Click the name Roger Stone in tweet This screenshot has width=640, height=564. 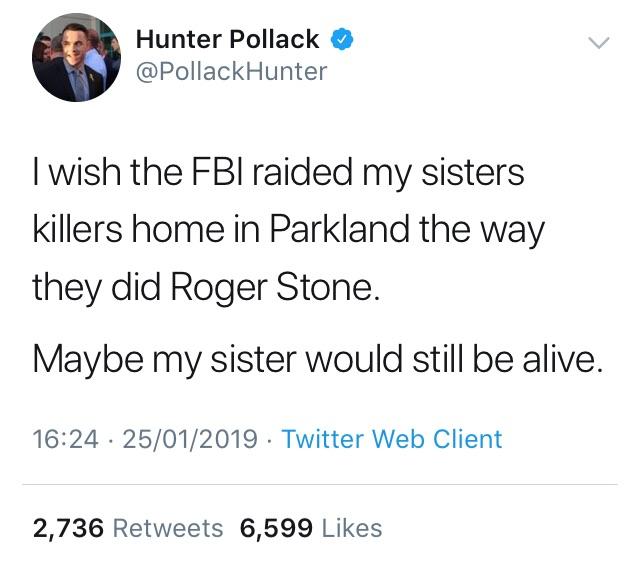tap(275, 287)
